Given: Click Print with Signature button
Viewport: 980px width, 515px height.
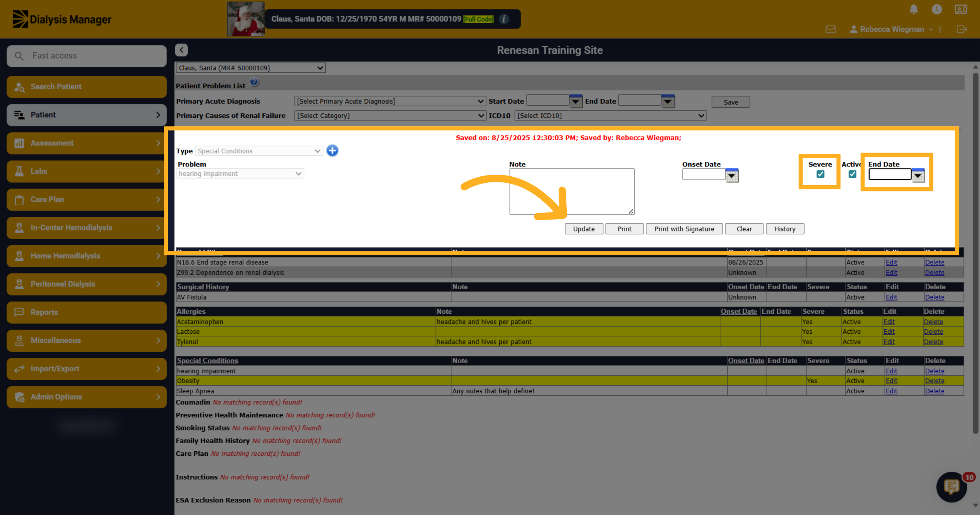Looking at the screenshot, I should coord(684,229).
